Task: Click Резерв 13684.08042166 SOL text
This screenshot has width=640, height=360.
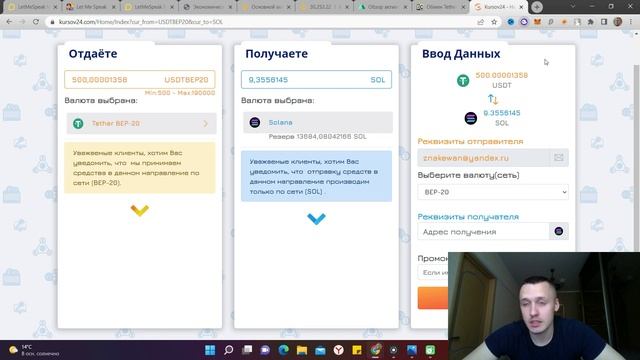Action: 318,136
